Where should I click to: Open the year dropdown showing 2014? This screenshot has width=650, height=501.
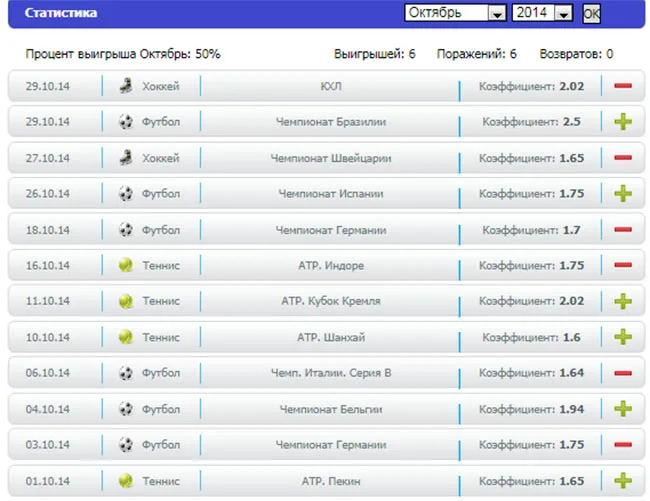pos(542,13)
